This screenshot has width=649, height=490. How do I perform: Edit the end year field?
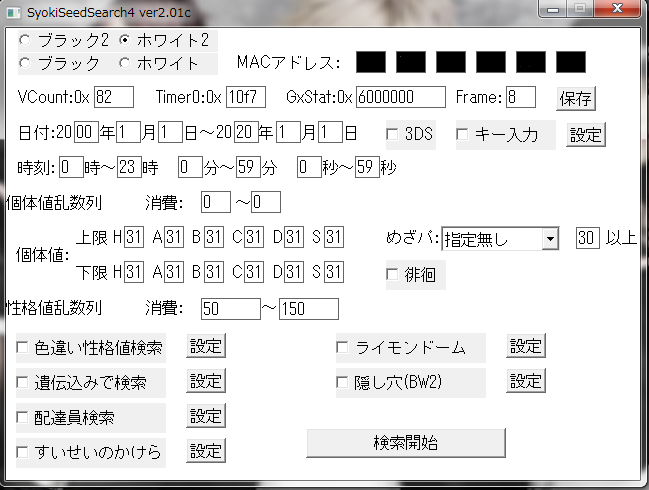pos(246,132)
